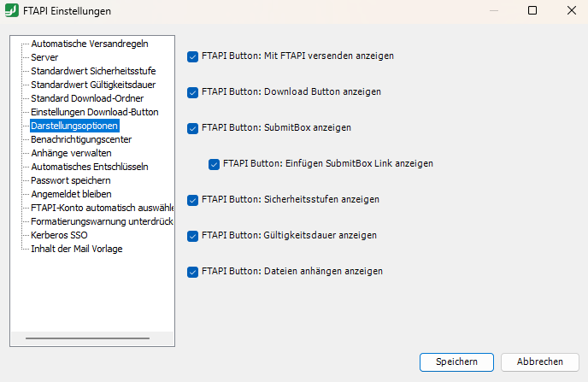Open 'Anhänge verwalten' settings page
The width and height of the screenshot is (588, 382).
point(71,153)
